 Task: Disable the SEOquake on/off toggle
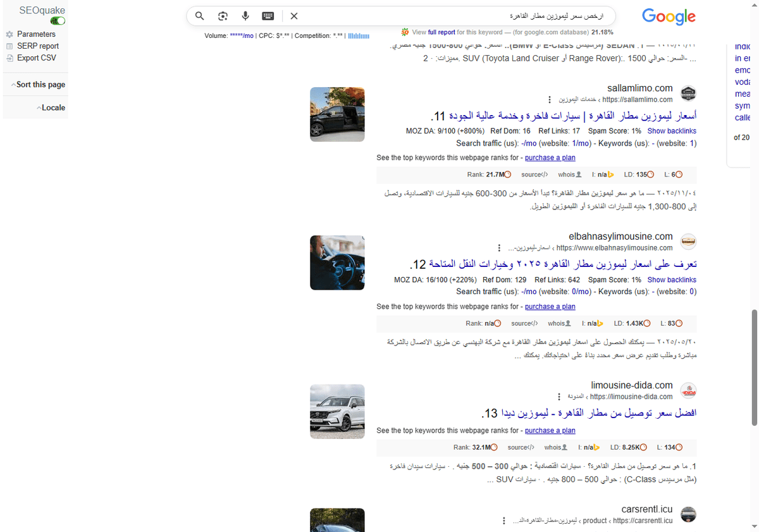pyautogui.click(x=57, y=20)
